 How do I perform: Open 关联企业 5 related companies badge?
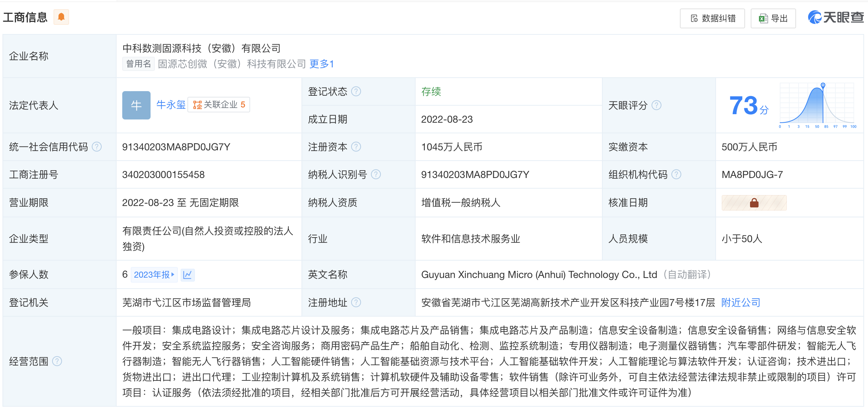coord(219,105)
